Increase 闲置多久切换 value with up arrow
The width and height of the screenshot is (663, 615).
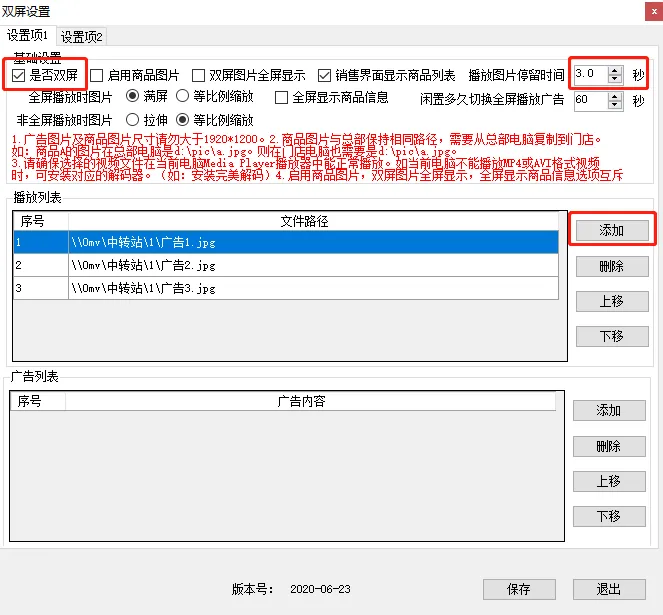tap(615, 97)
